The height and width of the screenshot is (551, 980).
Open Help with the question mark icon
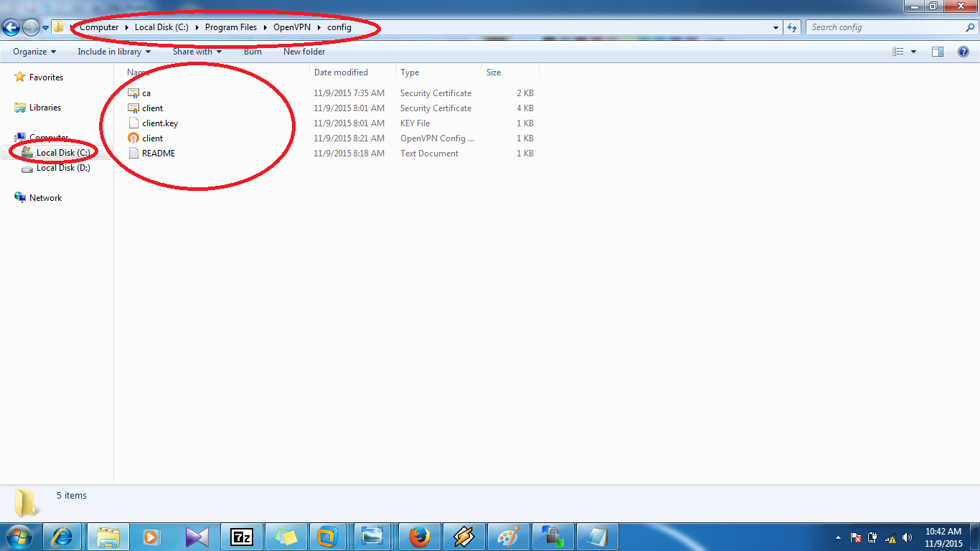tap(963, 52)
